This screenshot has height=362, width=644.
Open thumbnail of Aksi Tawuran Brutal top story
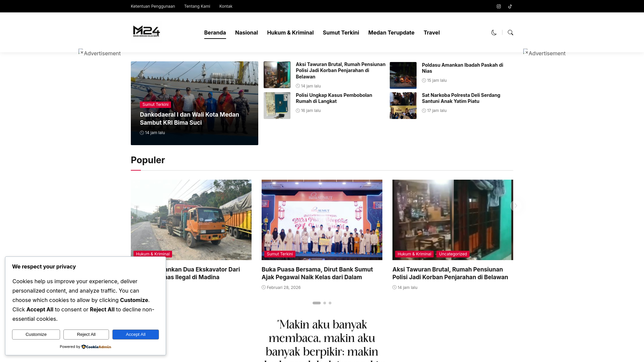point(277,75)
